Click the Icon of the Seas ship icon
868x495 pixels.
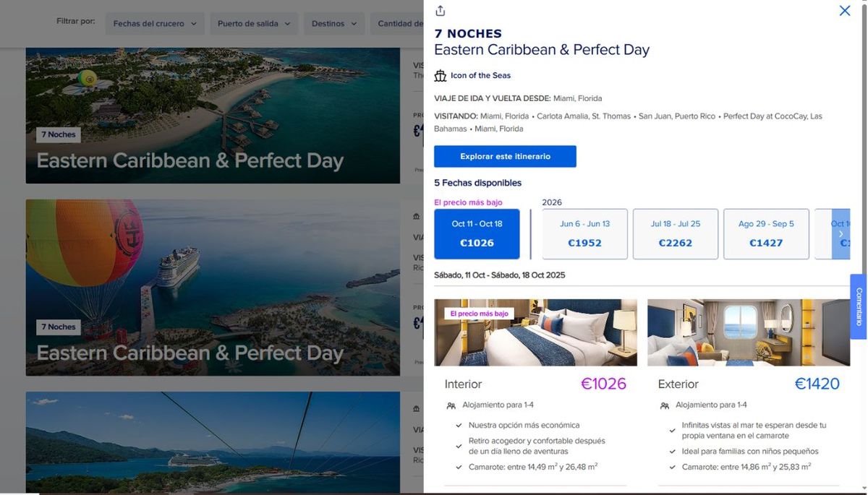tap(441, 76)
